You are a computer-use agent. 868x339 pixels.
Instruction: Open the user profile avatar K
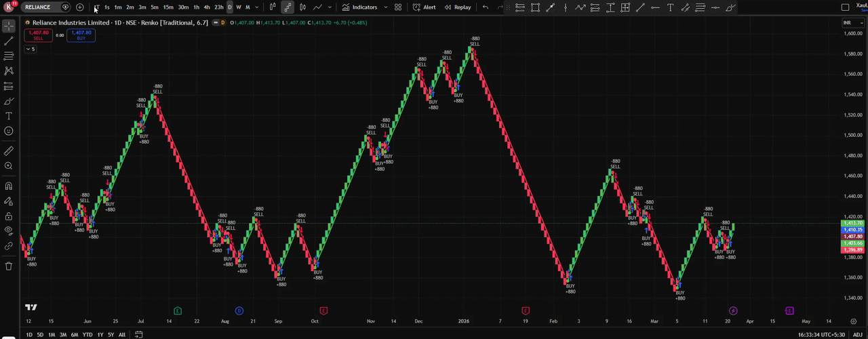tap(9, 7)
